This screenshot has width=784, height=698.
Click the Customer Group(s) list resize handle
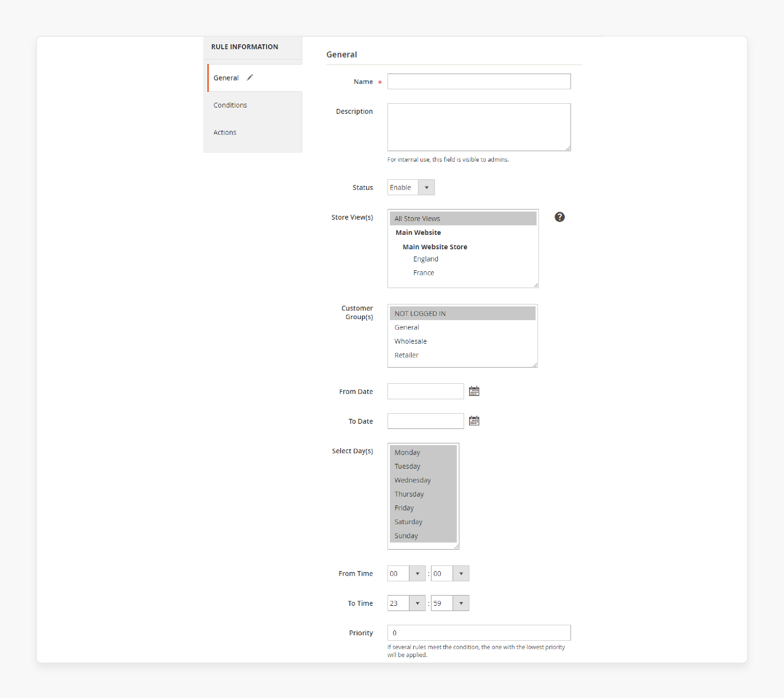pos(535,365)
